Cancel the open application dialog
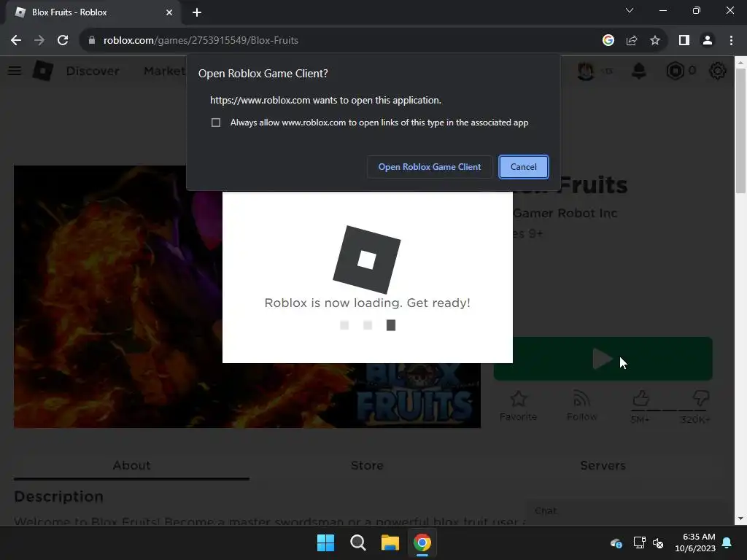The image size is (747, 560). [524, 167]
